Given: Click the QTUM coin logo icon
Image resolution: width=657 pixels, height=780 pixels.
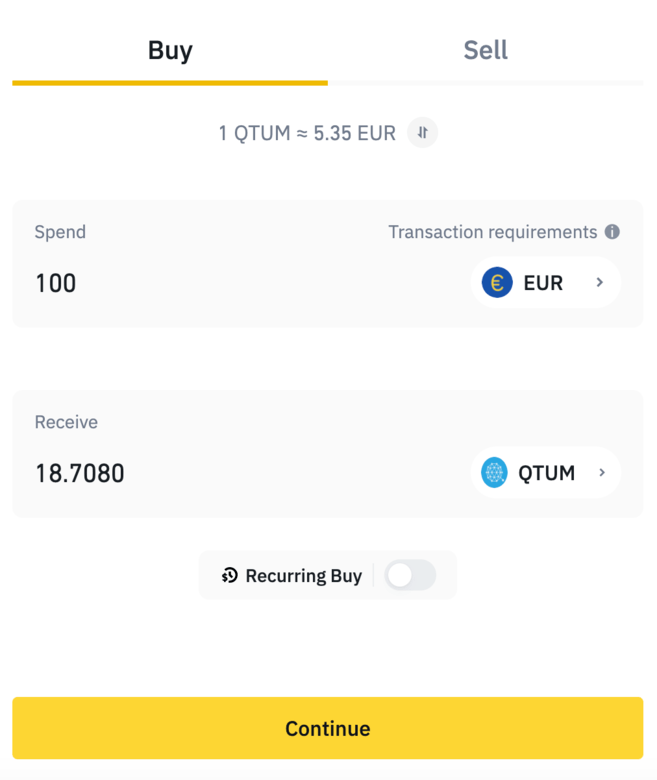Looking at the screenshot, I should tap(495, 473).
